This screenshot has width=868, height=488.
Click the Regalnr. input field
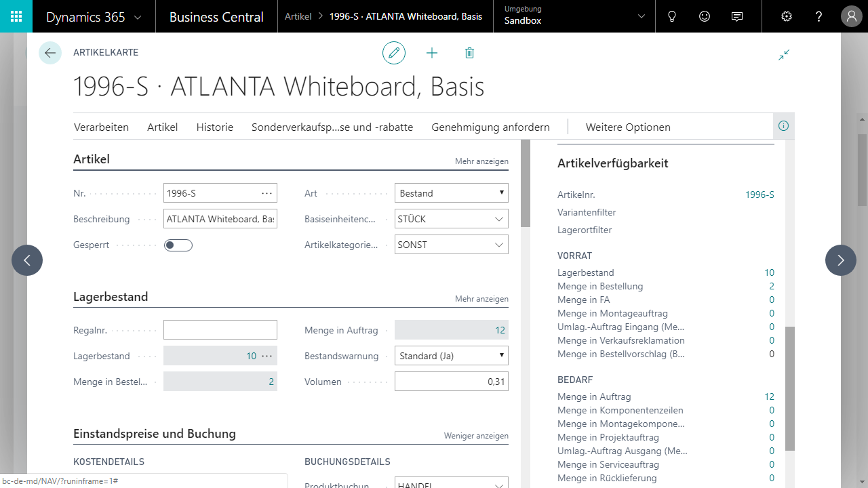click(x=220, y=330)
